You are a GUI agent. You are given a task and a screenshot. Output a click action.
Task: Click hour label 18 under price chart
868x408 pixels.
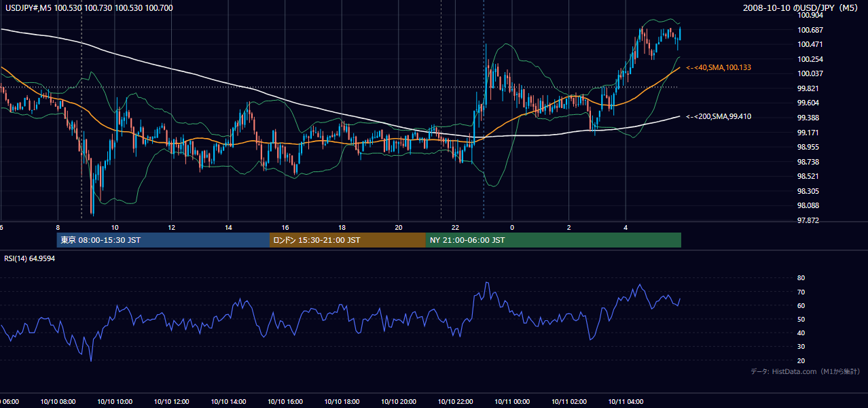click(x=342, y=227)
